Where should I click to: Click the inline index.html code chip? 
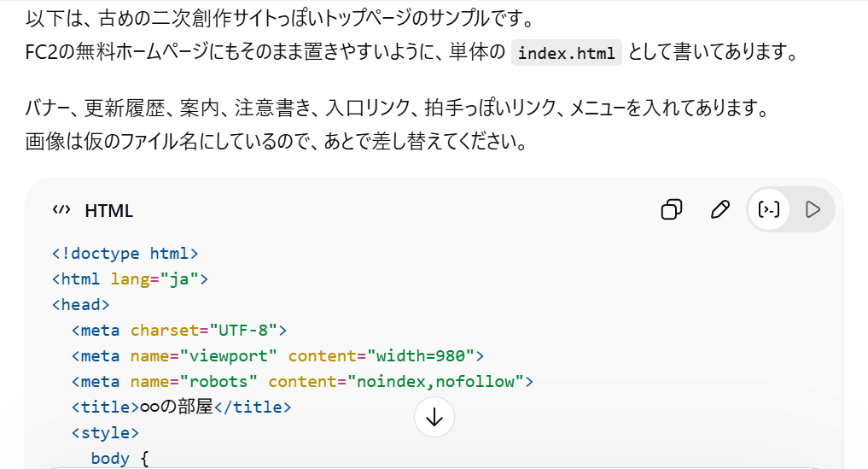(x=566, y=53)
